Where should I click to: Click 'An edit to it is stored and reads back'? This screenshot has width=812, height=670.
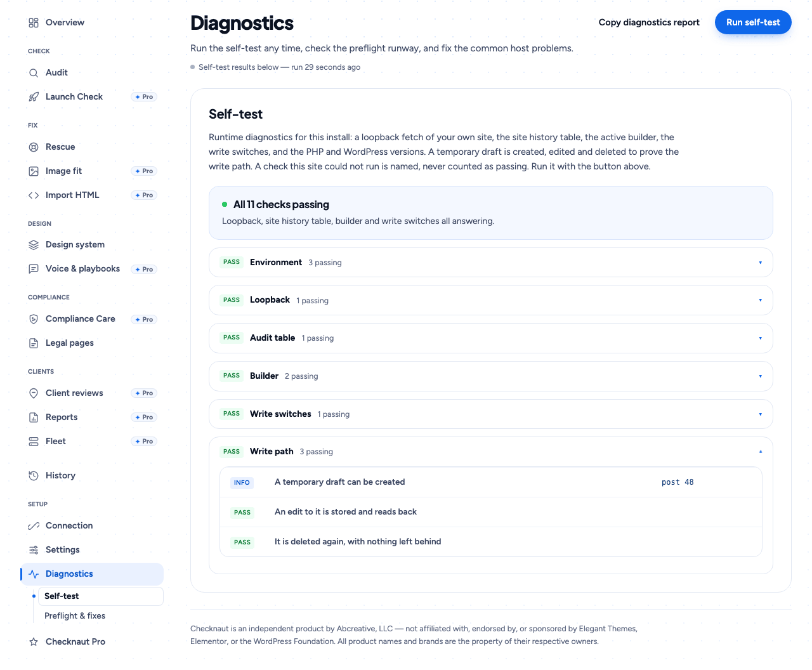coord(346,512)
